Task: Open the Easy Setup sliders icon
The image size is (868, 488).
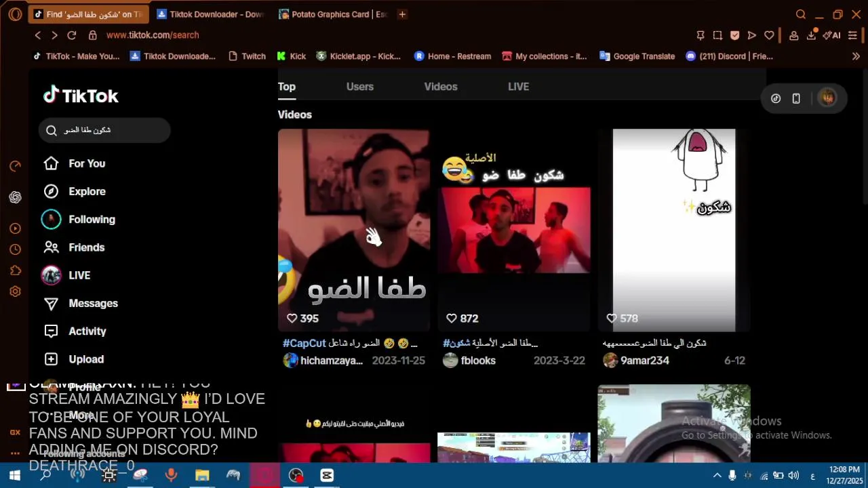Action: (x=853, y=35)
